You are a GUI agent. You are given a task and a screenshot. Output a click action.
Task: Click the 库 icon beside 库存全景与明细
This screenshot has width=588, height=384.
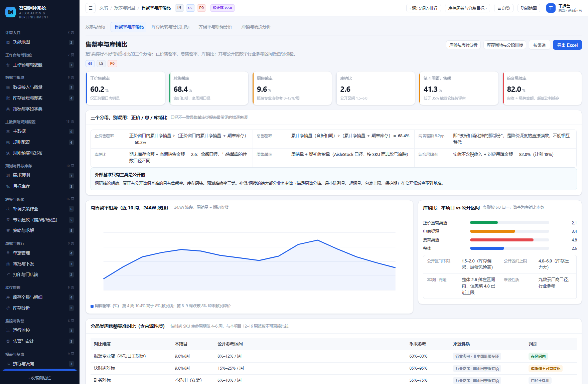[8, 297]
